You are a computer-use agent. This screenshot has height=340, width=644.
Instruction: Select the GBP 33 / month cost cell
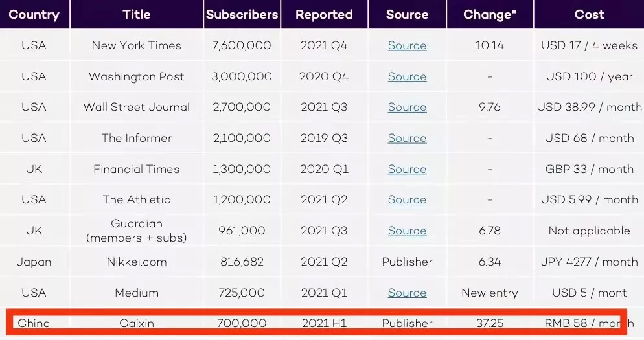coord(589,169)
